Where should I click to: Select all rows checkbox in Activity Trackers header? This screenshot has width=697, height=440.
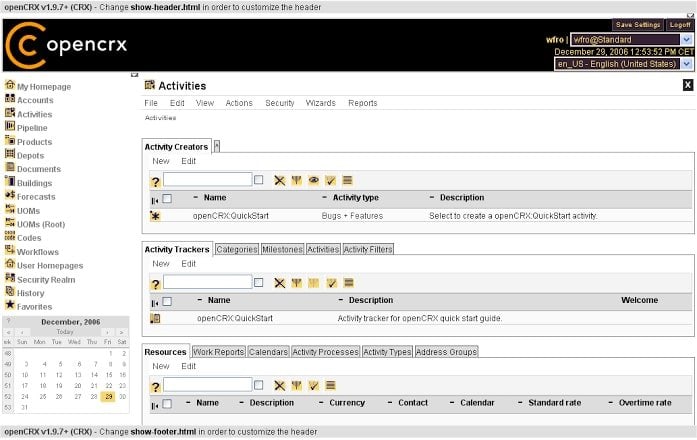point(167,302)
